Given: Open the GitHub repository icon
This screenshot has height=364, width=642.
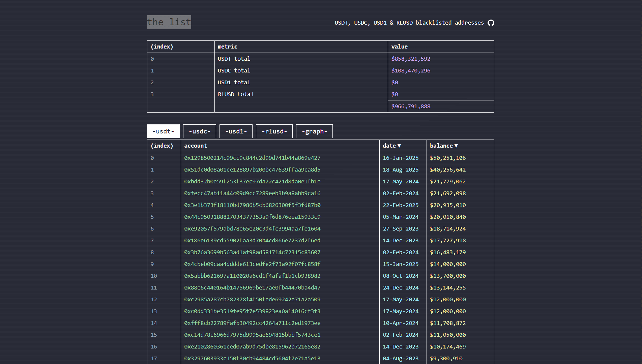Looking at the screenshot, I should (x=491, y=23).
